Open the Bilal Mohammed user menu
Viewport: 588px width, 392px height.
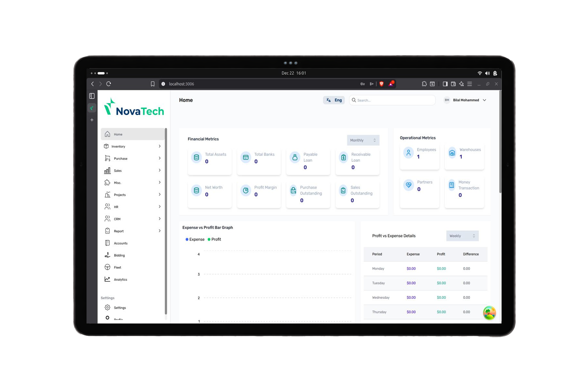(x=465, y=100)
